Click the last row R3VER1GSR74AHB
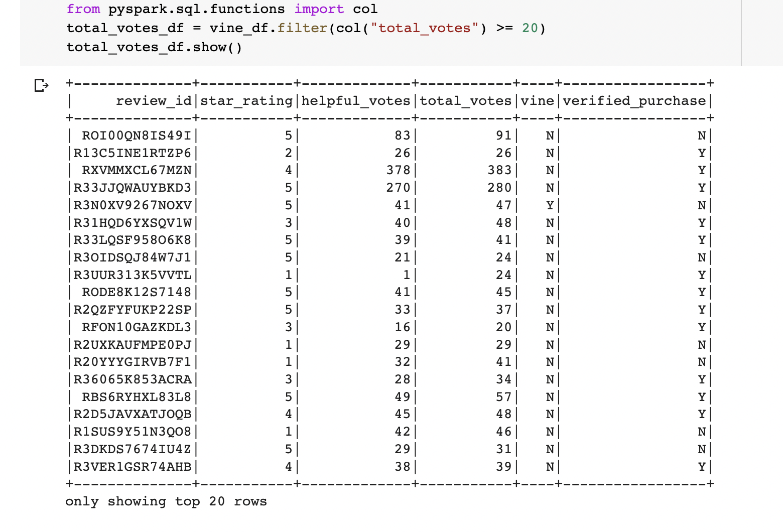Screen dimensions: 783x532 (132, 466)
